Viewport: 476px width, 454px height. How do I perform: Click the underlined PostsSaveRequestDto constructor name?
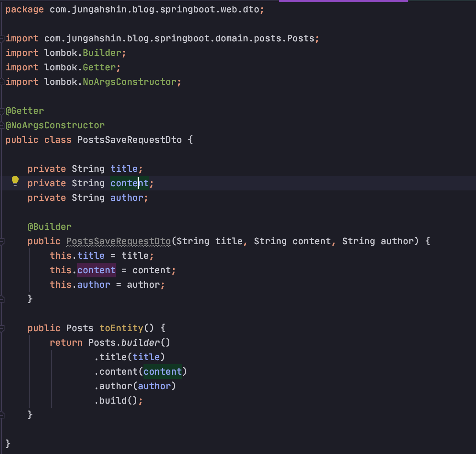pyautogui.click(x=119, y=241)
